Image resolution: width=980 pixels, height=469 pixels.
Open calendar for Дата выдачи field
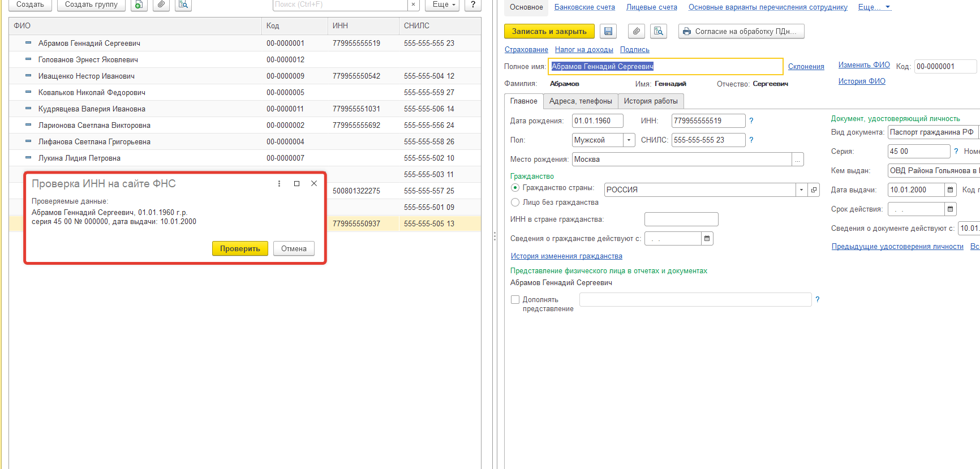click(x=951, y=190)
